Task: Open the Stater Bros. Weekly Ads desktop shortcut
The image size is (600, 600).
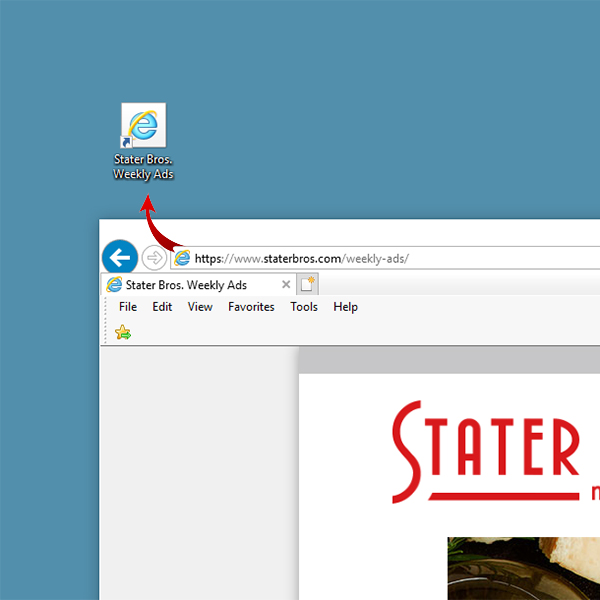Action: tap(143, 141)
